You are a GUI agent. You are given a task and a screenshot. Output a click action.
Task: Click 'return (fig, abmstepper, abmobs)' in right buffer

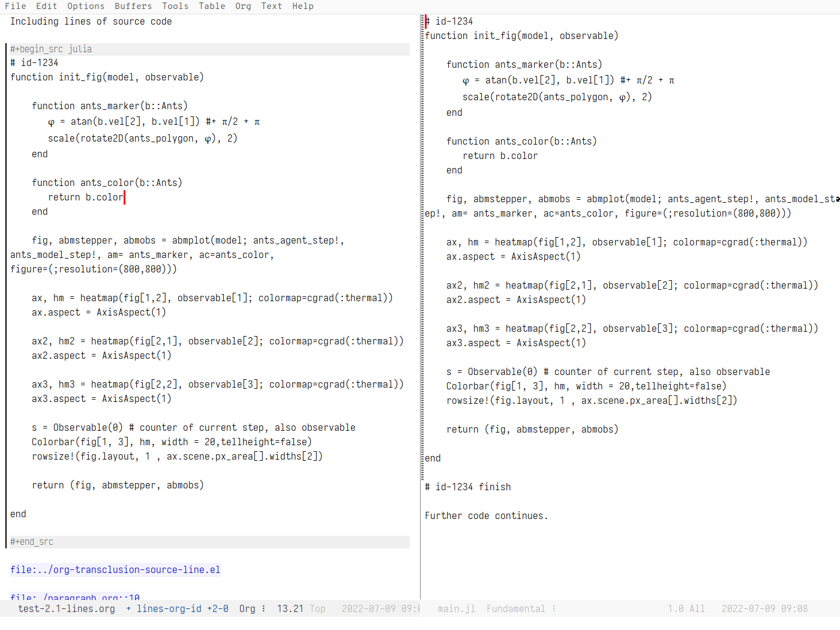(532, 430)
